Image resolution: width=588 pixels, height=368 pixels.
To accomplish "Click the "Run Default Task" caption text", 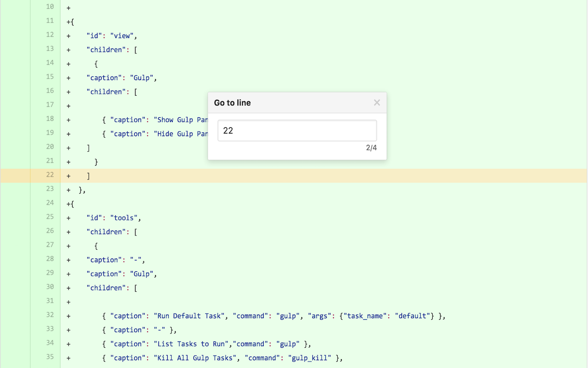I will pos(189,316).
